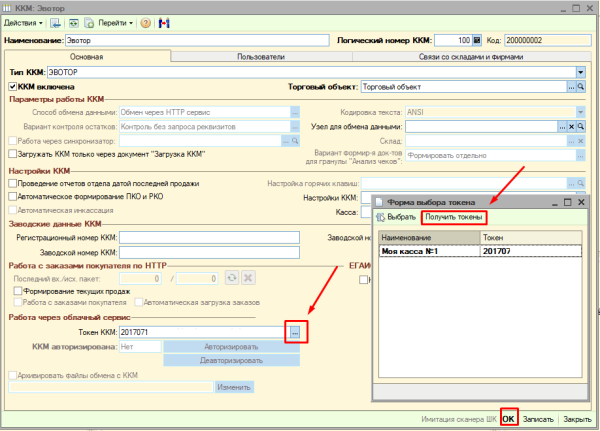Click magnifier icon next to Торговый объект

pos(580,87)
